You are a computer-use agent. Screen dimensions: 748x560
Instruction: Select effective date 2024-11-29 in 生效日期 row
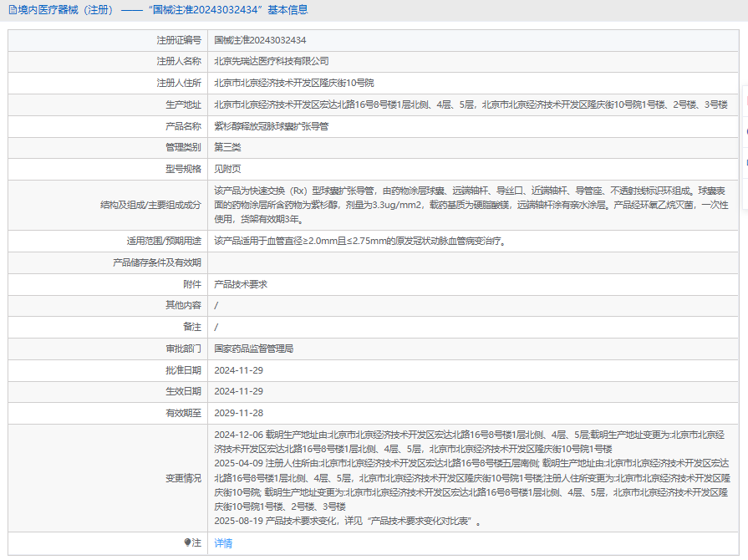[x=238, y=392]
